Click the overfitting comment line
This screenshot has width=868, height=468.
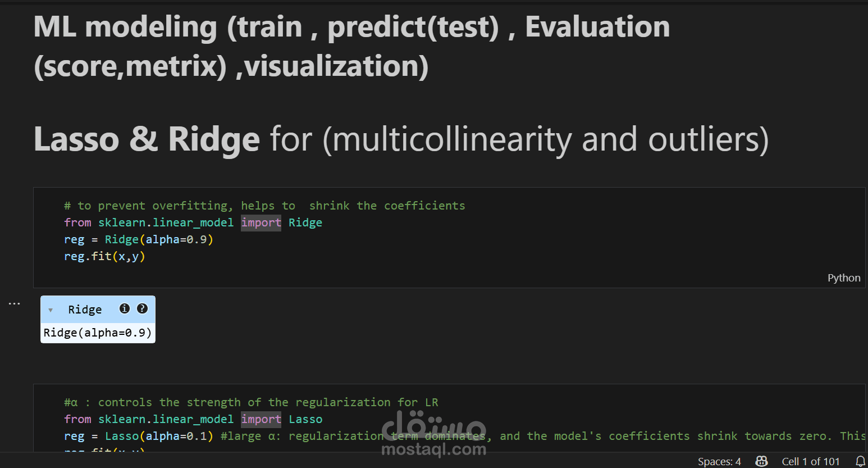(x=264, y=206)
